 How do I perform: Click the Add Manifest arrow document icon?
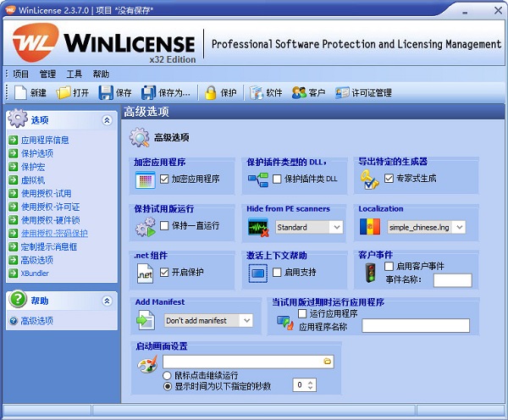(145, 320)
